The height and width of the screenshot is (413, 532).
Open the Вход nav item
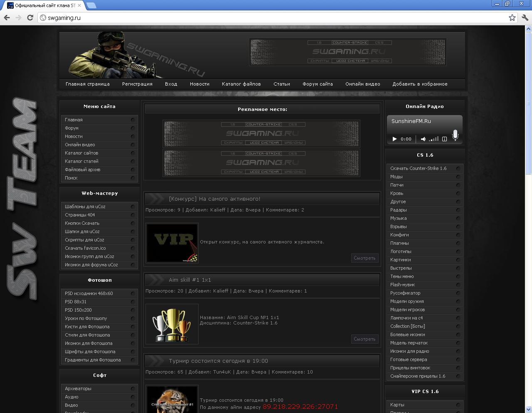[171, 84]
